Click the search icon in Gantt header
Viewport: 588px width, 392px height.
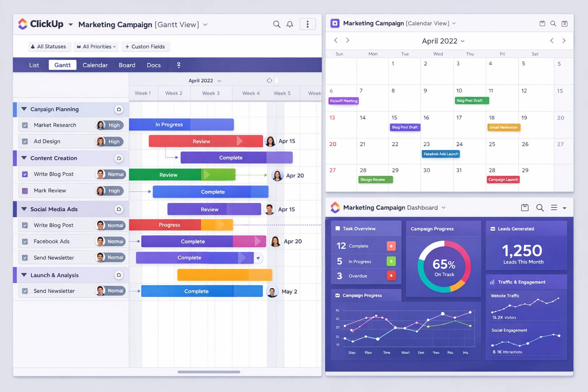click(276, 24)
